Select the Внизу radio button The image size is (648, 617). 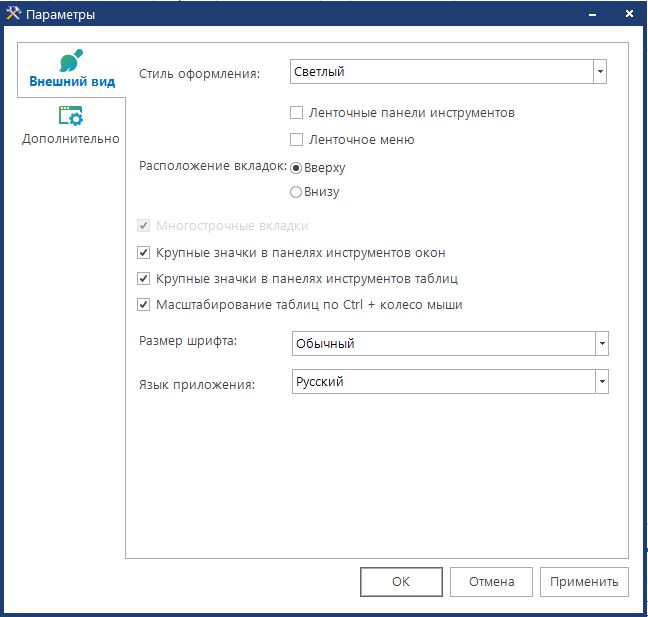(x=296, y=191)
